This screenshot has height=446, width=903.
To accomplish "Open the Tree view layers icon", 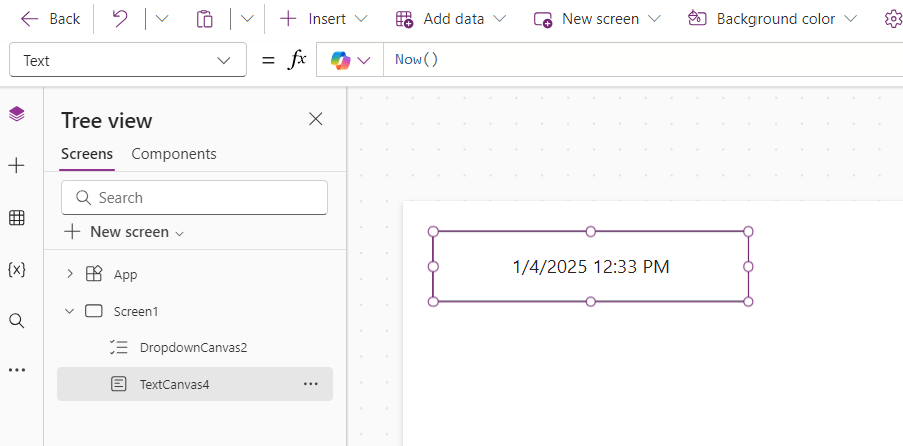I will pyautogui.click(x=16, y=114).
